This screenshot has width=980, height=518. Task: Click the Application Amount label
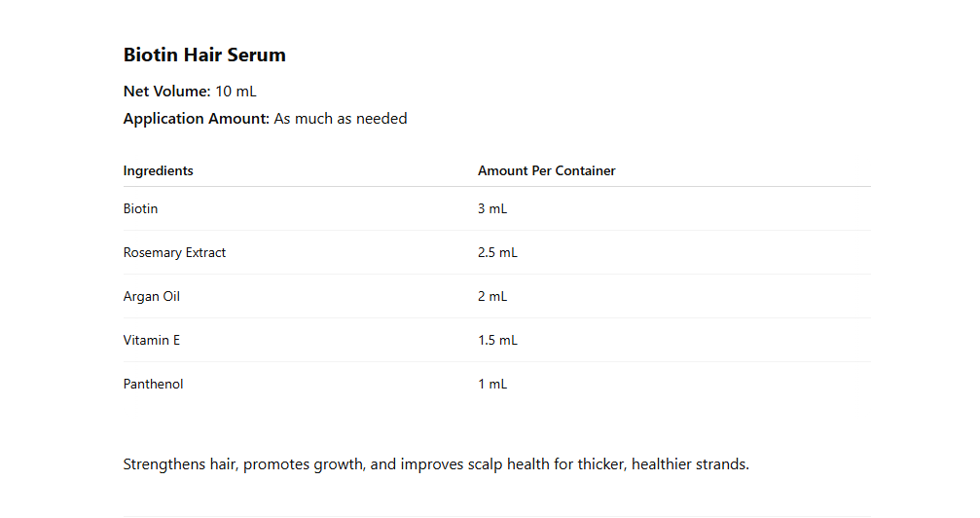coord(196,119)
